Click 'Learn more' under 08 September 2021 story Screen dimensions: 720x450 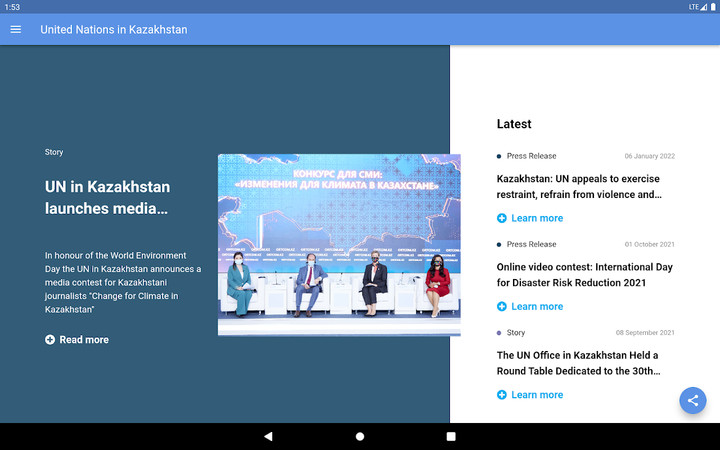tap(537, 395)
